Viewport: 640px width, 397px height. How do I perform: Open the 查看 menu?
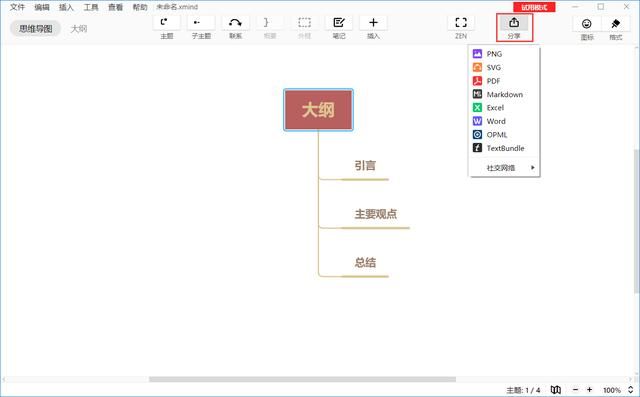coord(116,7)
